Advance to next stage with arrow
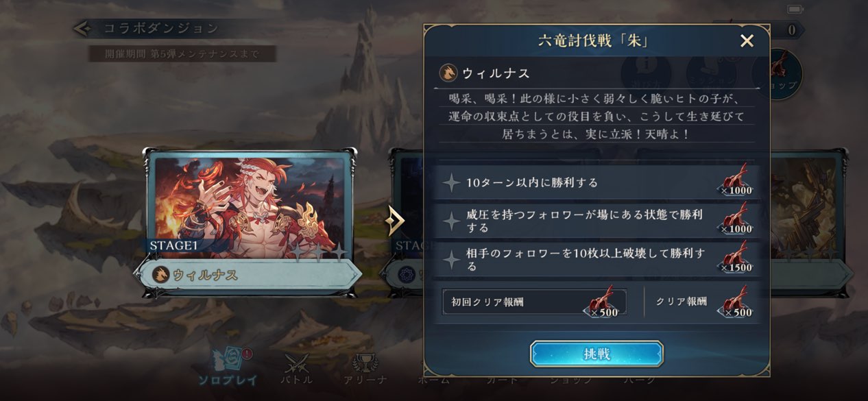868x401 pixels. 396,221
